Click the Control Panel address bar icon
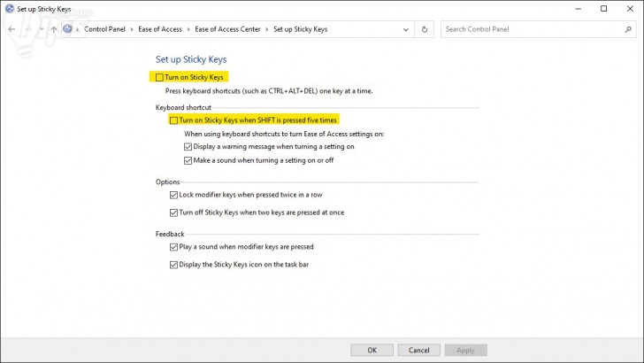This screenshot has height=363, width=644. (68, 29)
